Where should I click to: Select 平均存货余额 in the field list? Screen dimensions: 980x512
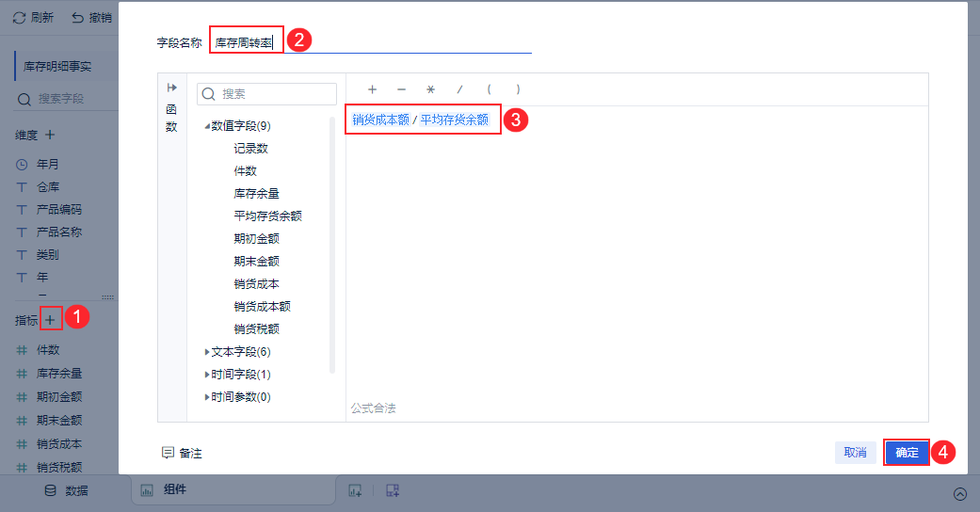click(267, 216)
